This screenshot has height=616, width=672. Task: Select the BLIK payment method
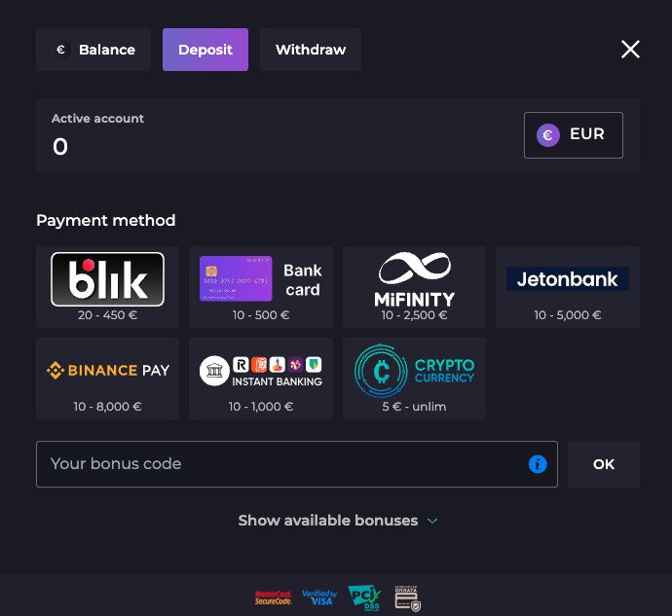[107, 286]
